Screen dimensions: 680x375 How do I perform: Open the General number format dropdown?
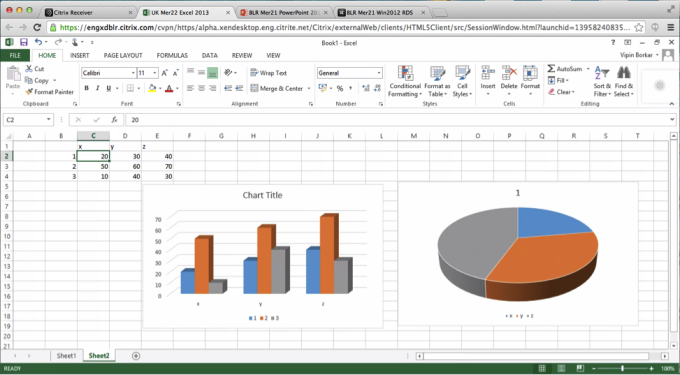(x=379, y=73)
